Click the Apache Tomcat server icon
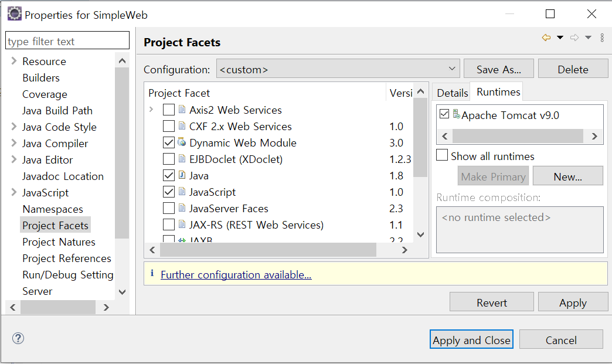Screen dimensions: 612x364 456,114
